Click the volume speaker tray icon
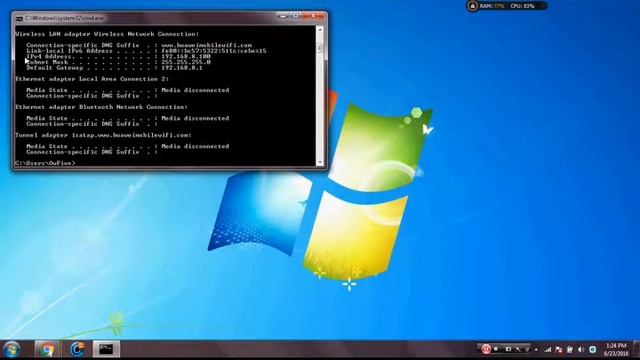 coord(581,350)
